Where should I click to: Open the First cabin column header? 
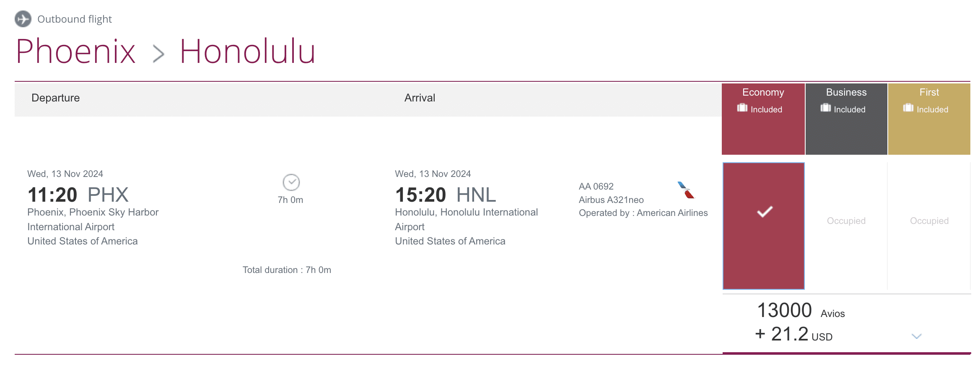coord(929,92)
